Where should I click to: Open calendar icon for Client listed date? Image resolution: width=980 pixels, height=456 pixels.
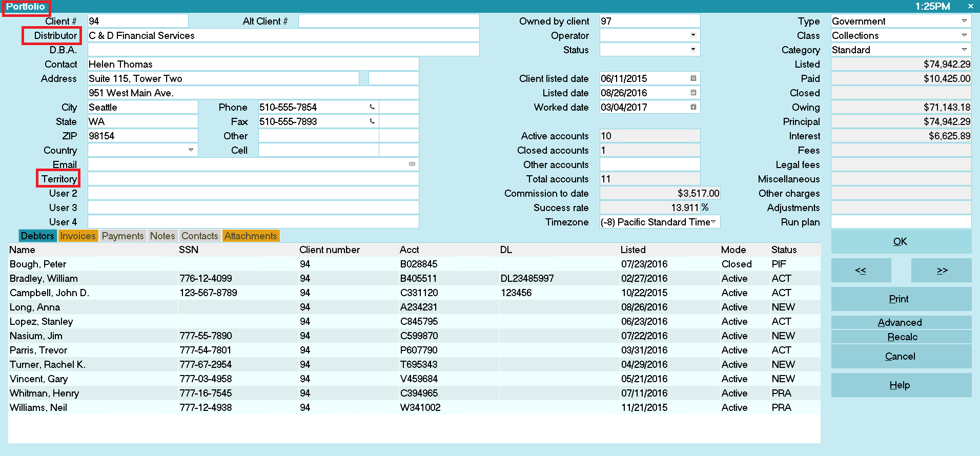click(693, 78)
